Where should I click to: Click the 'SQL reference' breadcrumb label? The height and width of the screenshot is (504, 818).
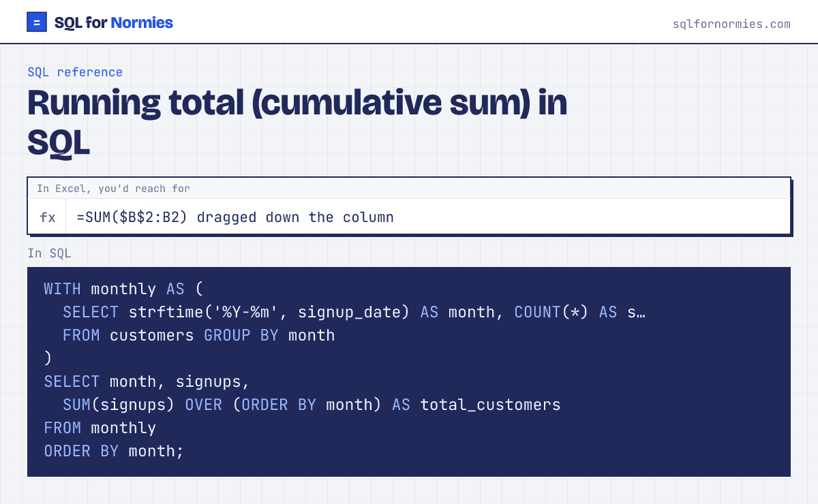[x=75, y=72]
